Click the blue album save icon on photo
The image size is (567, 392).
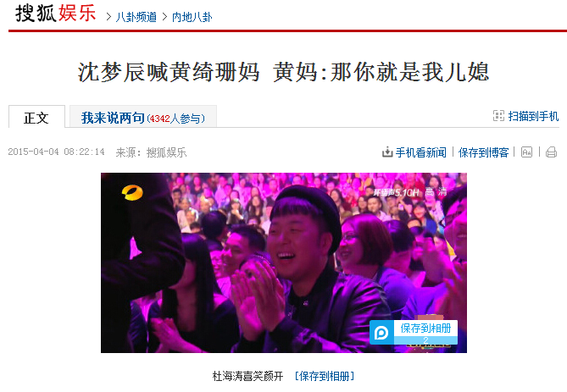[x=381, y=333]
